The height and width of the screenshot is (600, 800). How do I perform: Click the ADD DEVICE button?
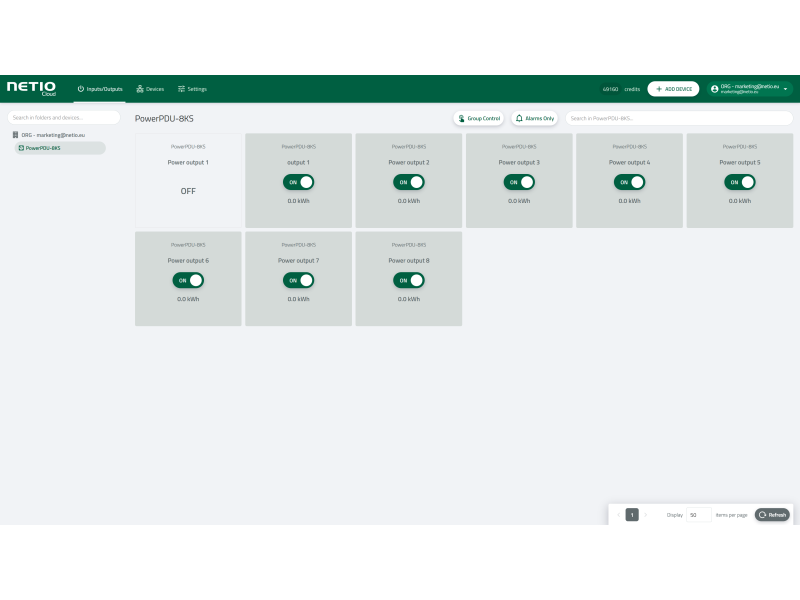673,89
